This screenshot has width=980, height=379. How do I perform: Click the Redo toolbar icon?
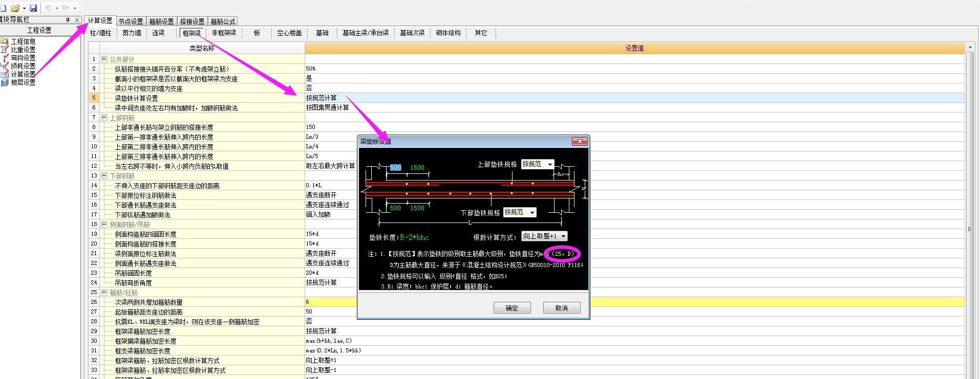[66, 8]
